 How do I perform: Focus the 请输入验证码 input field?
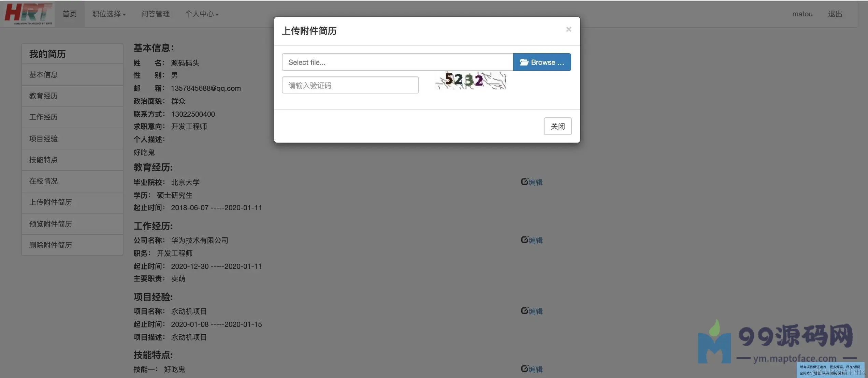[x=350, y=85]
